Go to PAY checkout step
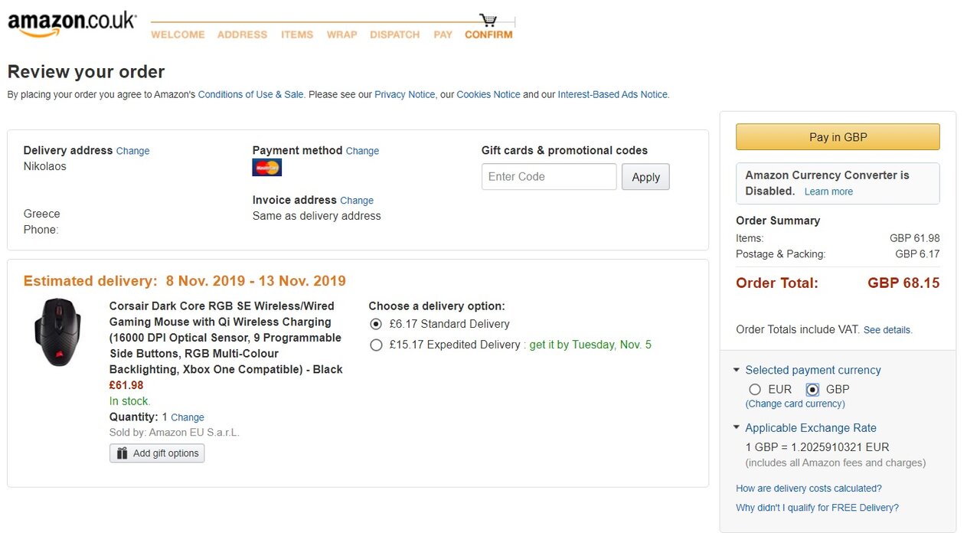This screenshot has width=980, height=533. [x=443, y=34]
